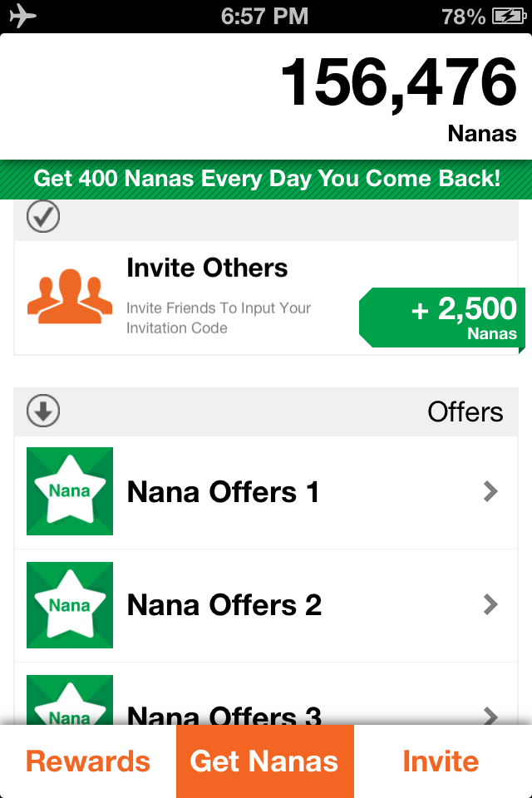Switch to the Rewards tab
This screenshot has height=798, width=532.
tap(88, 761)
